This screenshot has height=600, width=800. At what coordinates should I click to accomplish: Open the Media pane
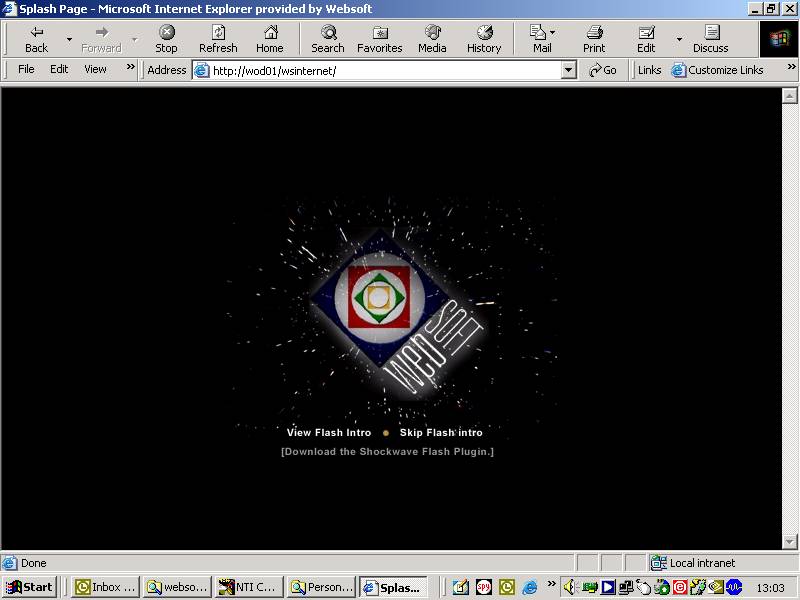432,39
